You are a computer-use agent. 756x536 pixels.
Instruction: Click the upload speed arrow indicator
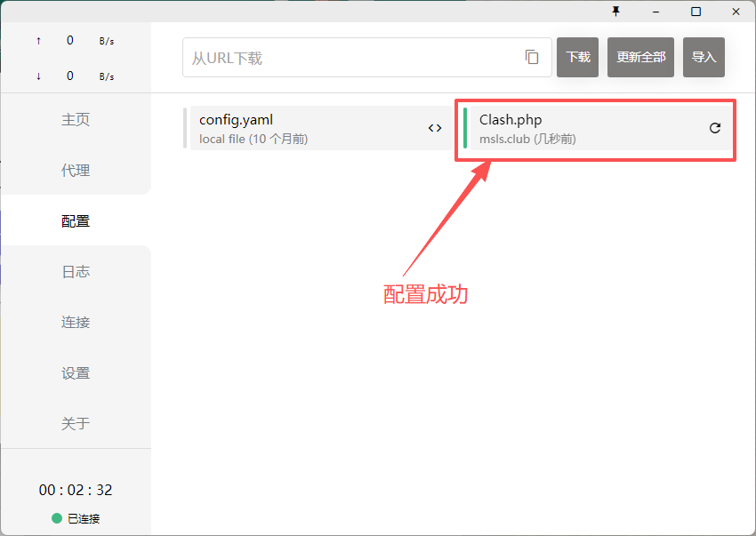[x=38, y=41]
